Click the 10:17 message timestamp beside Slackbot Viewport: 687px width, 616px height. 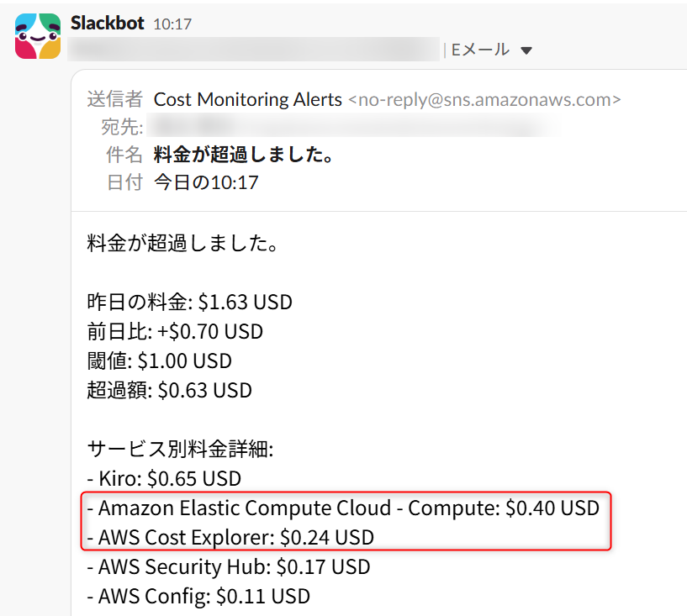point(172,24)
